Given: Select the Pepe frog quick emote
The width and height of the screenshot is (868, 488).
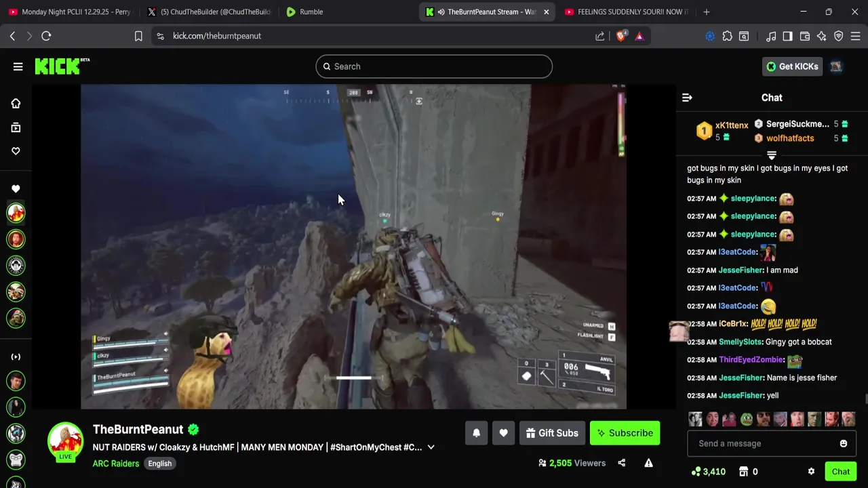Looking at the screenshot, I should [x=746, y=419].
